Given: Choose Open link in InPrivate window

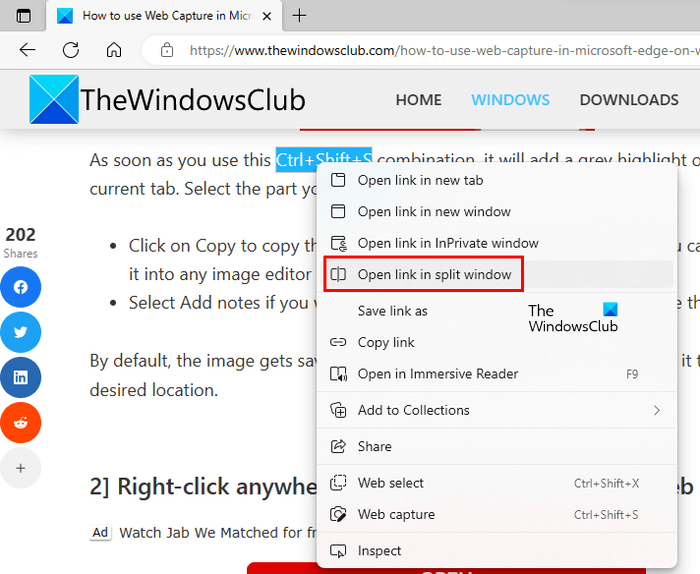Looking at the screenshot, I should click(x=496, y=243).
